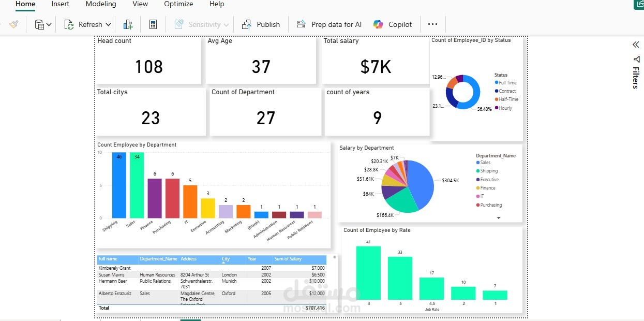Click the job rate 5 bar showing 33

click(x=400, y=278)
